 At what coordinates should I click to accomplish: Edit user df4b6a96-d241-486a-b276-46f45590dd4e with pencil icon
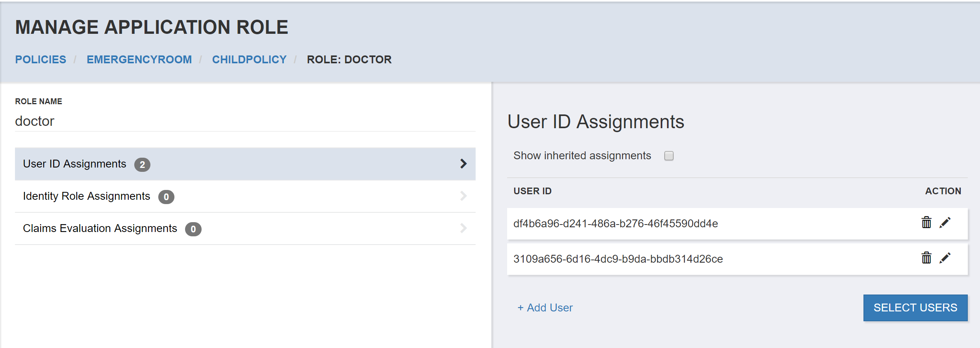(x=945, y=223)
